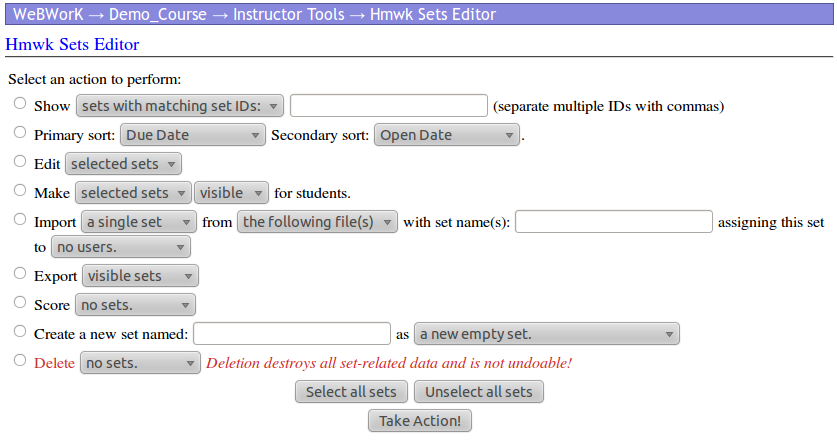The width and height of the screenshot is (837, 444).
Task: Expand the Edit 'selected sets' dropdown
Action: [x=123, y=164]
